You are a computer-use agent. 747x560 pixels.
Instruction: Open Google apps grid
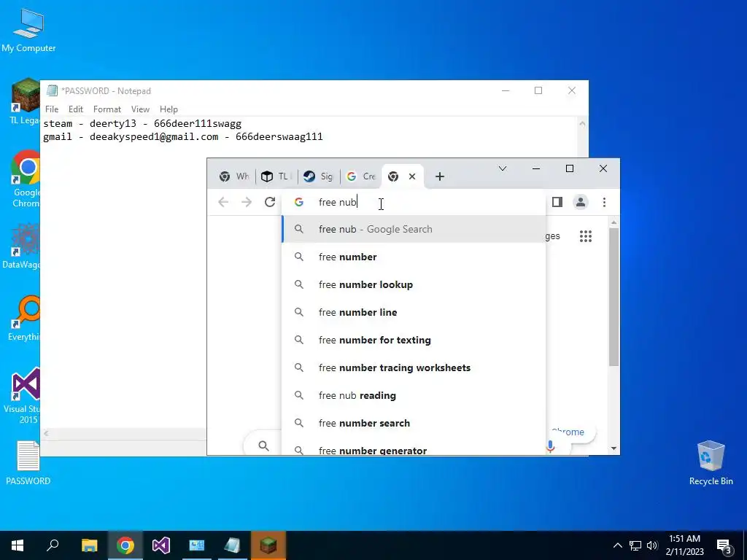click(586, 236)
